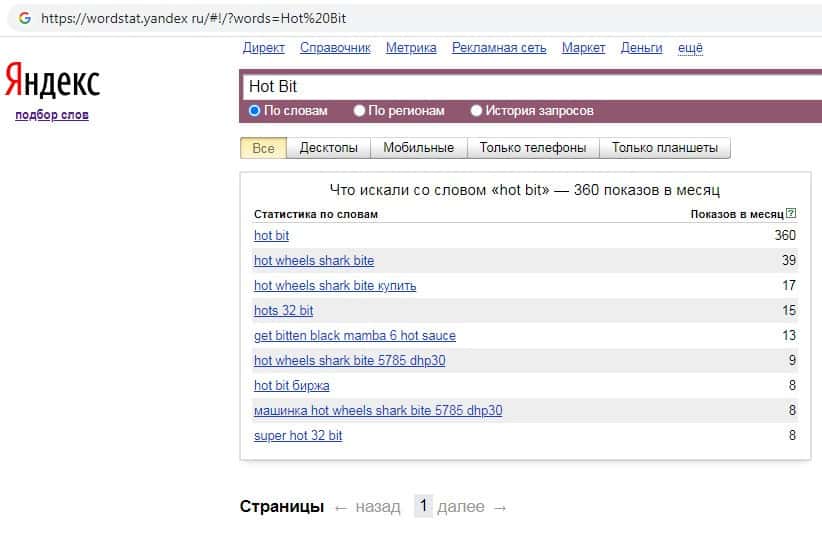Viewport: 822px width, 537px height.
Task: Open the hot wheels shark bite купить keyword
Action: click(x=335, y=285)
